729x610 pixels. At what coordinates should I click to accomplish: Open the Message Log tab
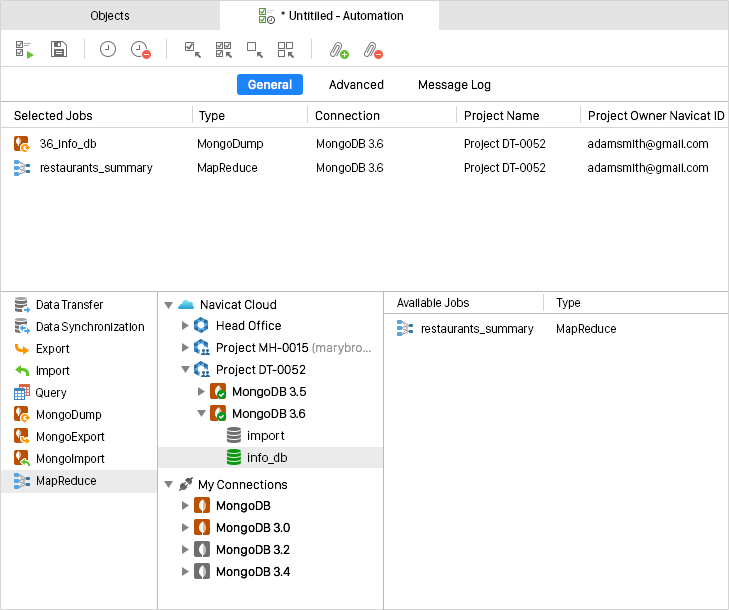[454, 85]
